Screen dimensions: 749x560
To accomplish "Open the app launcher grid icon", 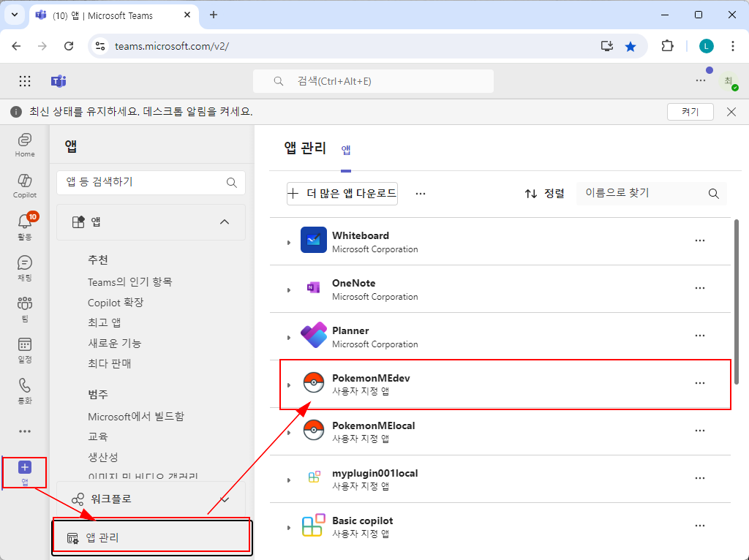I will tap(25, 81).
